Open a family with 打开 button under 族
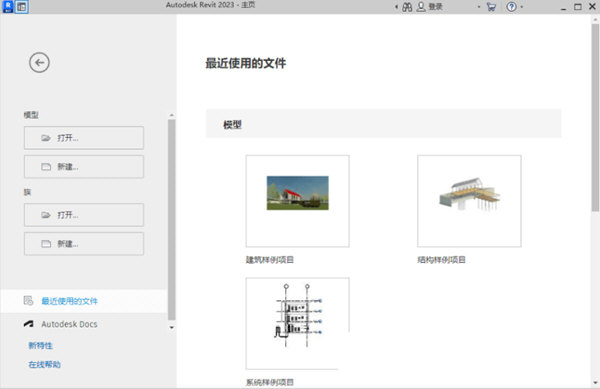 pos(84,215)
